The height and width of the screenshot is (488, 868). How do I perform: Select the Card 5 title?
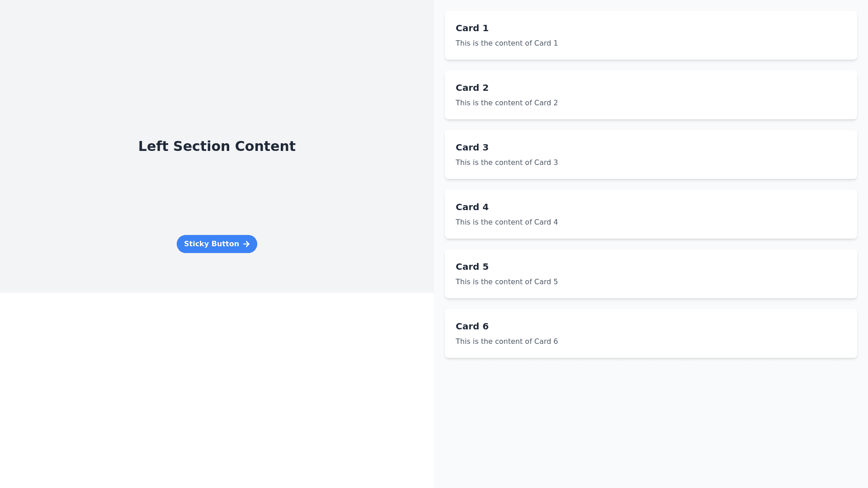(472, 267)
